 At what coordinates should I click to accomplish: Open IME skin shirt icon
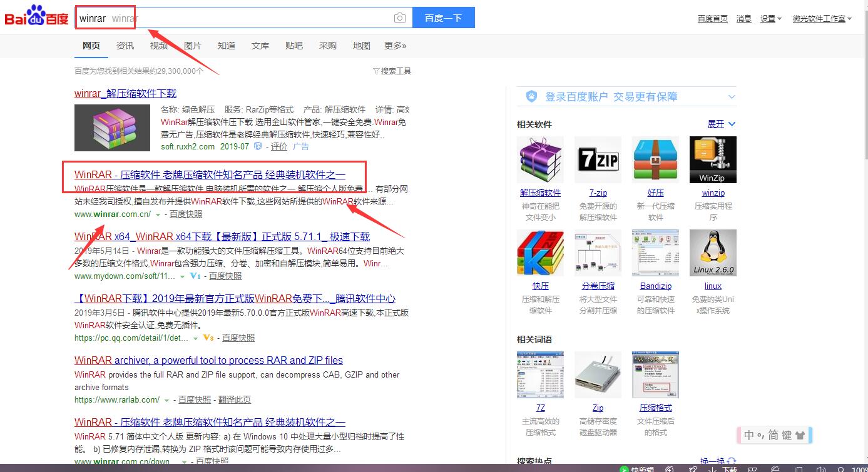800,435
